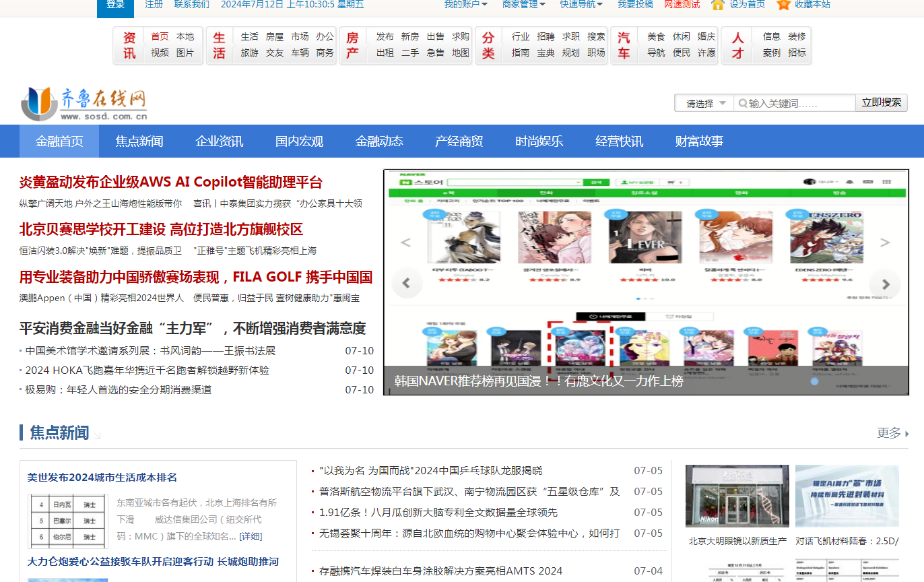Viewport: 924px width, 582px height.
Task: Click the magnifier icon in the search box
Action: pyautogui.click(x=743, y=103)
